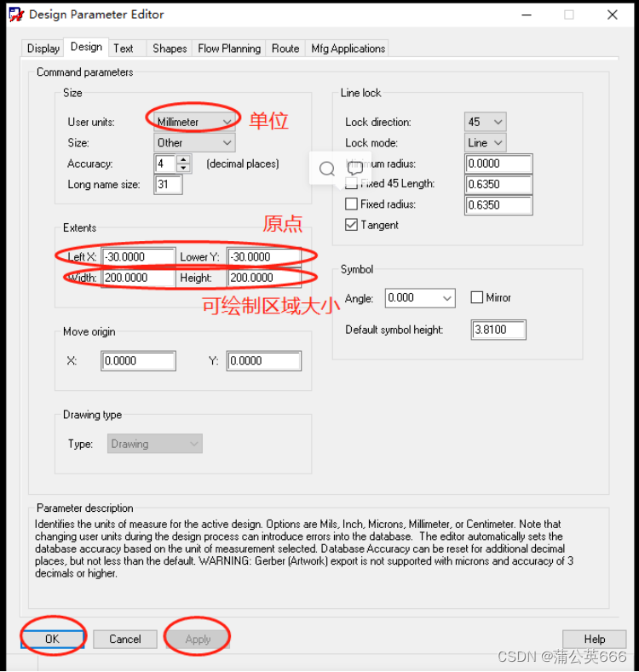Click the comment bubble overlay icon

click(x=355, y=169)
